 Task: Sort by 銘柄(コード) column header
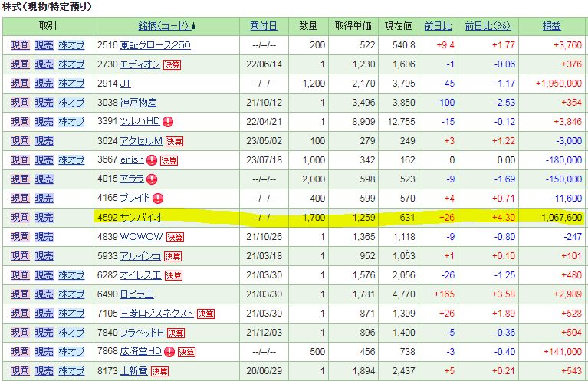167,26
